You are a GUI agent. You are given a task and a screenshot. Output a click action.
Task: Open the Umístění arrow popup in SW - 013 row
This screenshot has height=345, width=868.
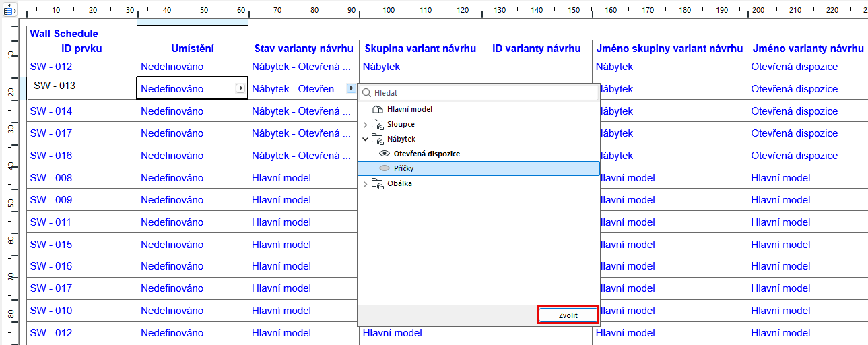coord(240,88)
